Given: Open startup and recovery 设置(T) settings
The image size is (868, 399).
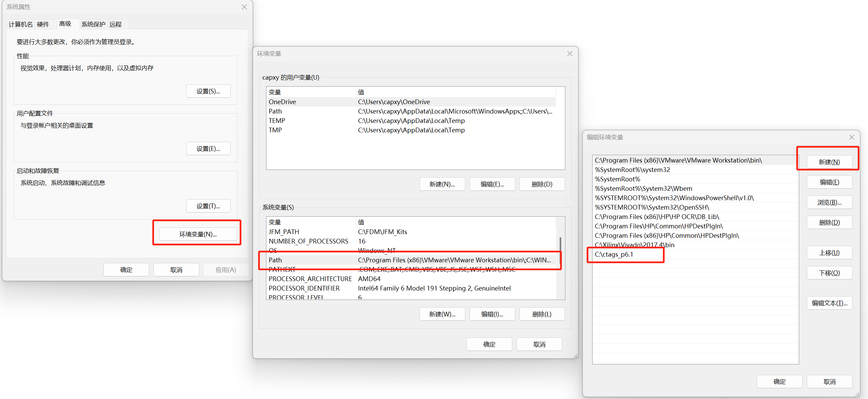Looking at the screenshot, I should 208,206.
